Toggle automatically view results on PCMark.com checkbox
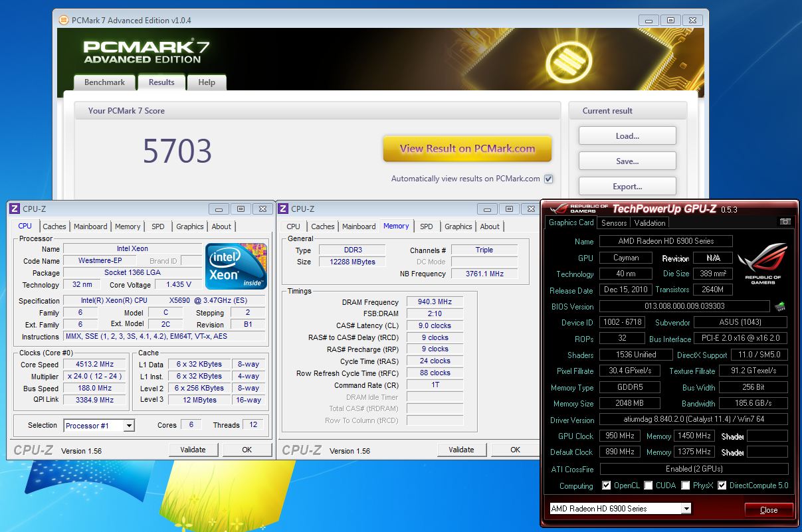Viewport: 802px width, 532px height. pyautogui.click(x=548, y=179)
